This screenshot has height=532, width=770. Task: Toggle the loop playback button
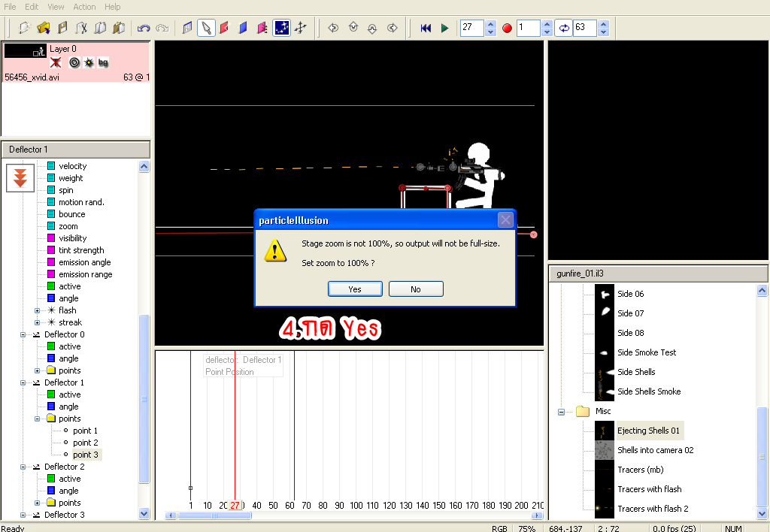tap(564, 28)
